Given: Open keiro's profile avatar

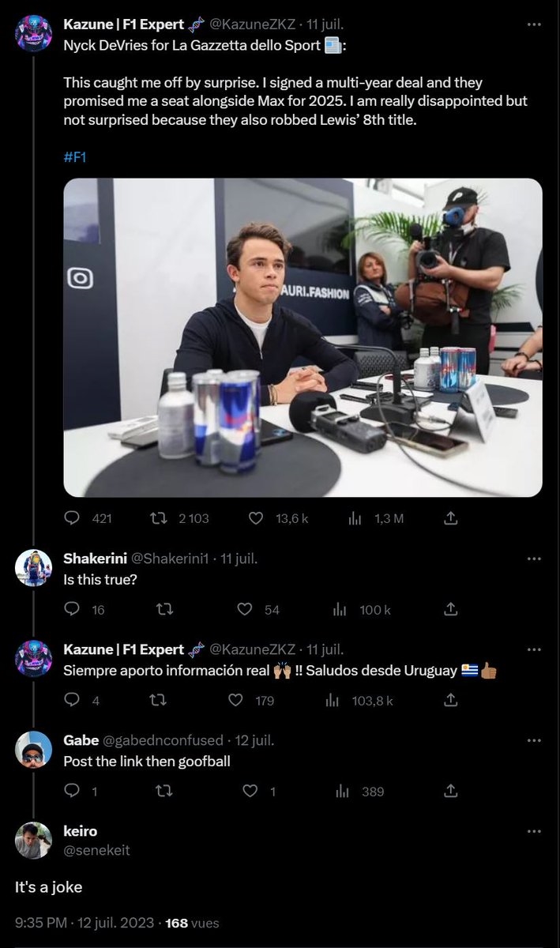Looking at the screenshot, I should coord(33,840).
